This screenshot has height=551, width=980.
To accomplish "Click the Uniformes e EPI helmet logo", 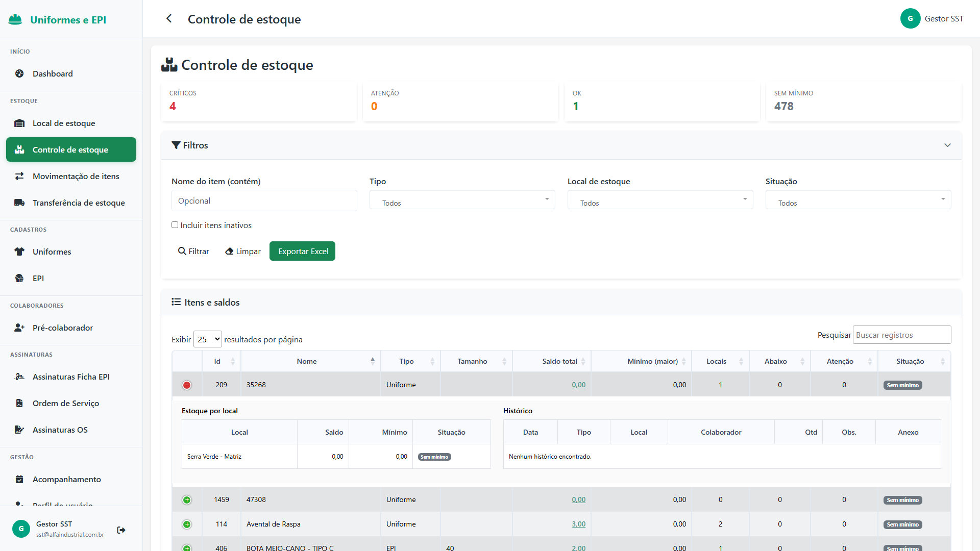I will coord(15,19).
